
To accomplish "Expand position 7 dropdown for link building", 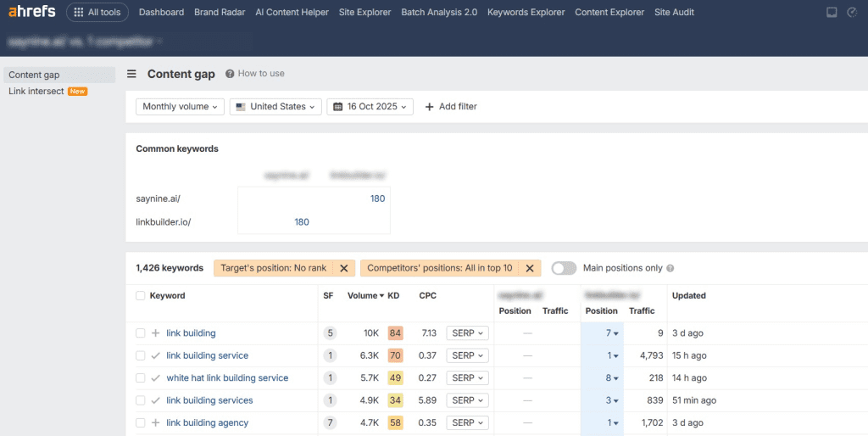I will tap(612, 333).
